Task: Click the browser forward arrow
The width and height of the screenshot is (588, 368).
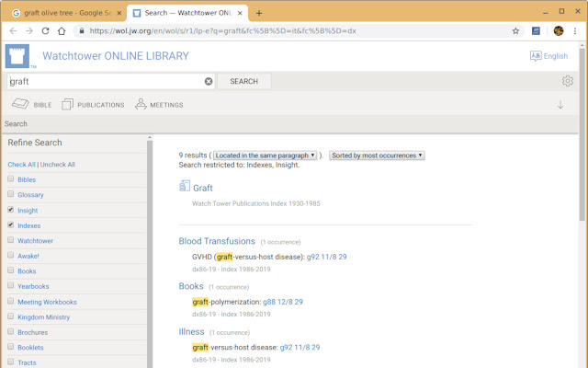Action: (x=29, y=30)
